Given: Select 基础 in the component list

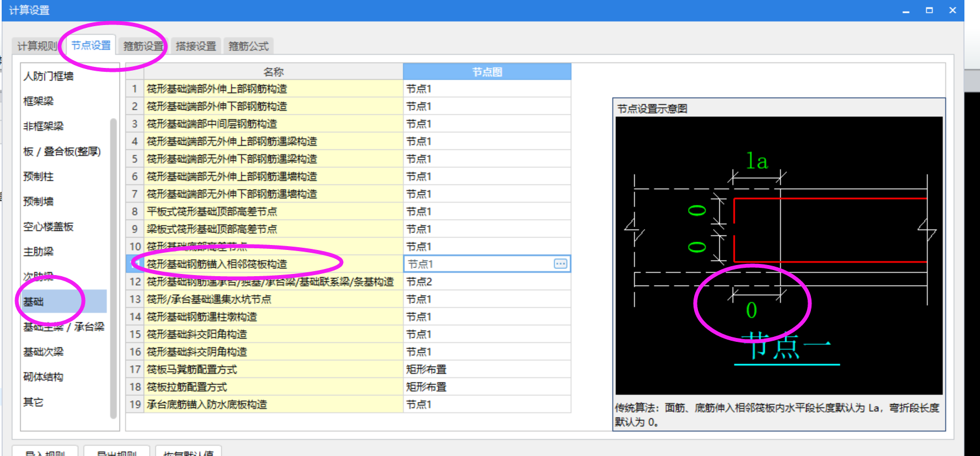Looking at the screenshot, I should [x=64, y=301].
